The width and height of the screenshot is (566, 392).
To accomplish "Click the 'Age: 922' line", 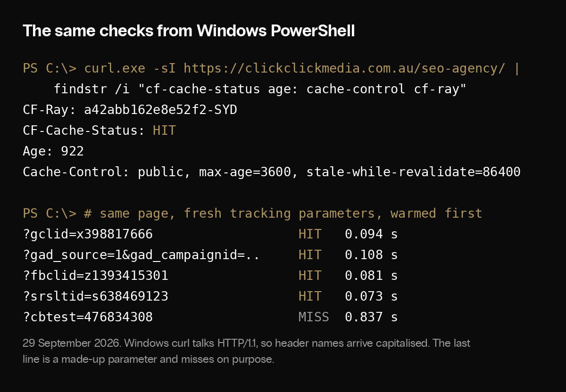I will [53, 151].
